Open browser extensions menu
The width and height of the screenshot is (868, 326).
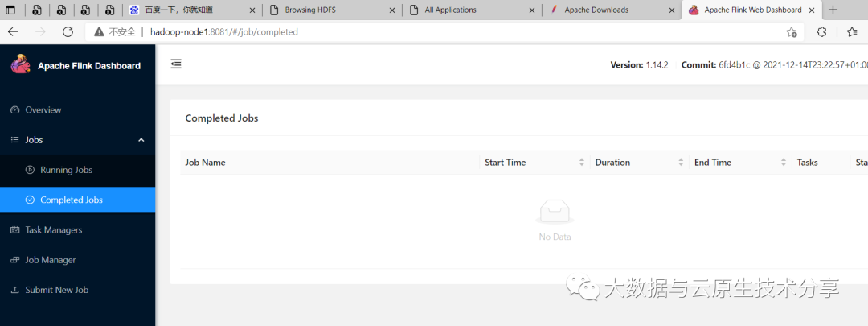822,32
